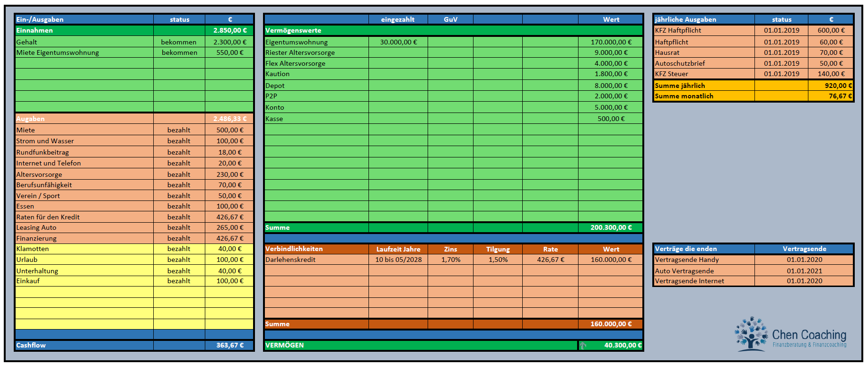Viewport: 868px width, 365px height.
Task: Click the "Kaution" asset cell
Action: pos(316,74)
